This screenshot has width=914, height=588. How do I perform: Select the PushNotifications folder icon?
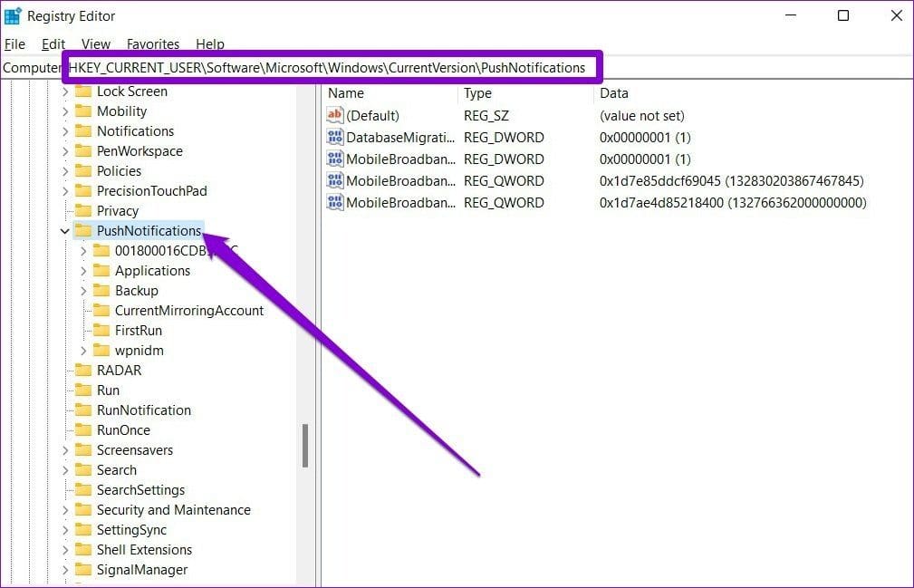(83, 231)
